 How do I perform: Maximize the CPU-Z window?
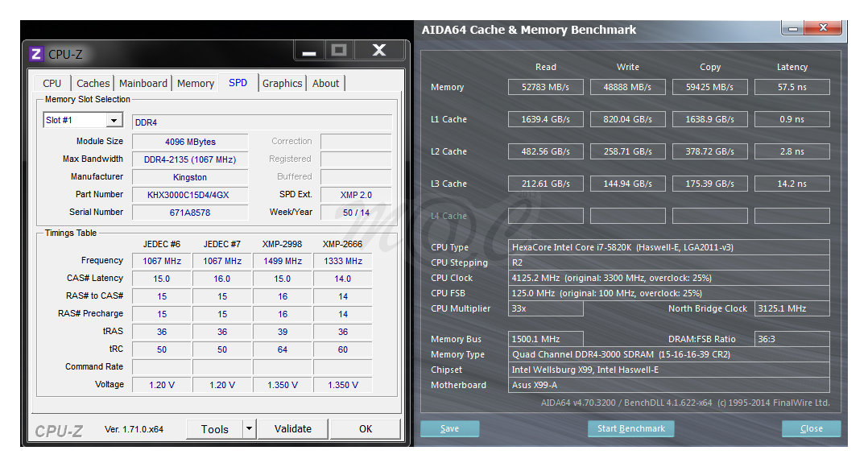pyautogui.click(x=339, y=51)
